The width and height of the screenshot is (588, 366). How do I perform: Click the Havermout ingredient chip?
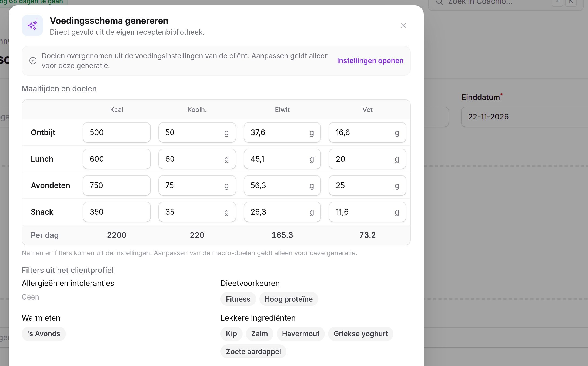coord(301,334)
